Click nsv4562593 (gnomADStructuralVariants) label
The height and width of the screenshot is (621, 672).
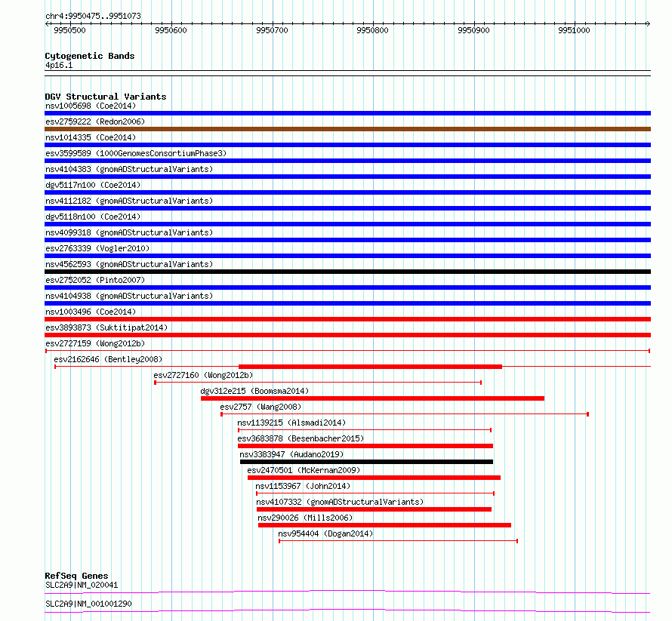click(129, 264)
